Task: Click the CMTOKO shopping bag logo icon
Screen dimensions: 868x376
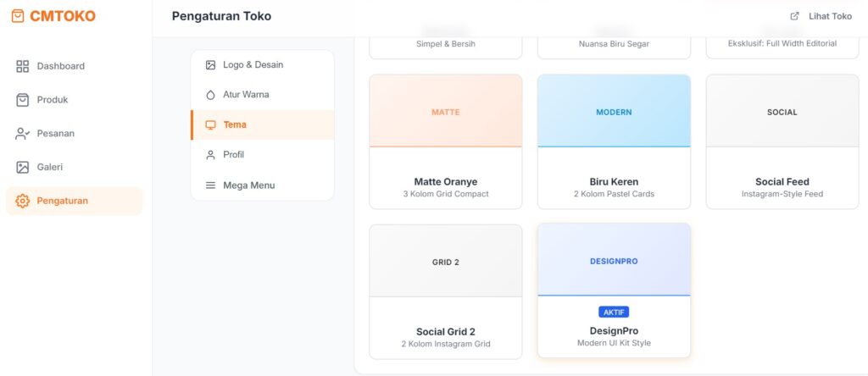Action: [x=18, y=16]
